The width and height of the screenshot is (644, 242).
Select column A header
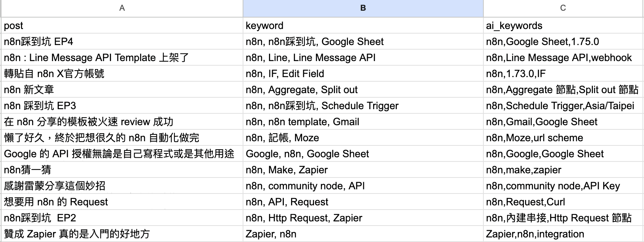pyautogui.click(x=122, y=8)
